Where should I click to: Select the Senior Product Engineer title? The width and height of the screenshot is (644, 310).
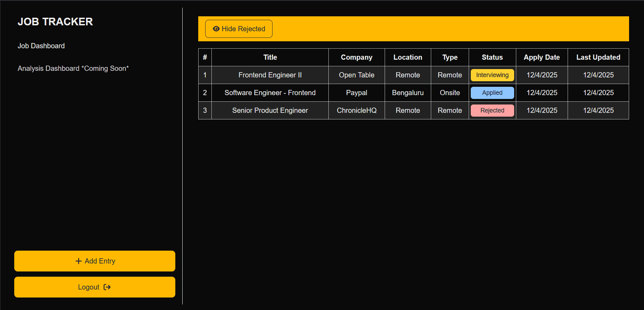270,110
